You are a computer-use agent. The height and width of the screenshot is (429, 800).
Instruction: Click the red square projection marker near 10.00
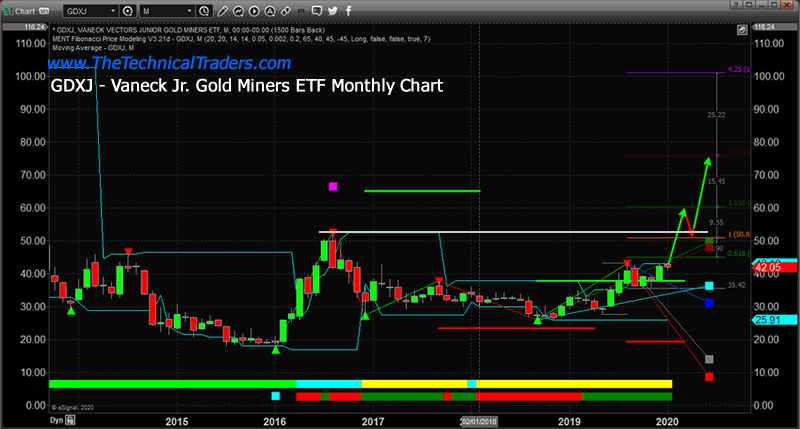(x=709, y=377)
